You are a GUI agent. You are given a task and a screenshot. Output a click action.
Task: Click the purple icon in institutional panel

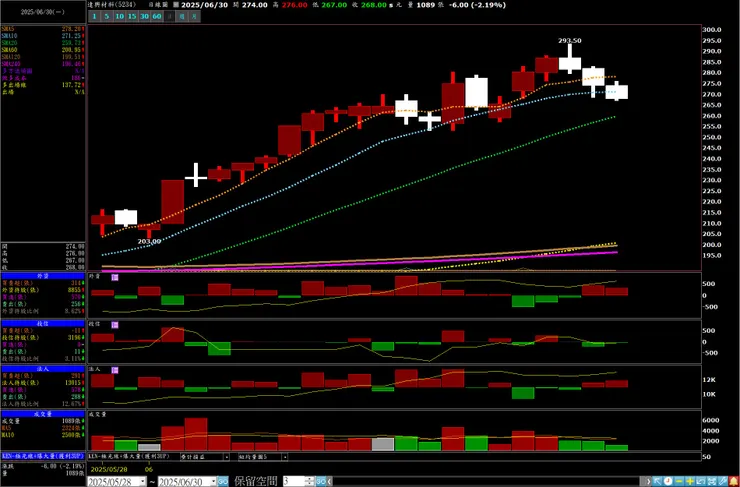[x=115, y=370]
